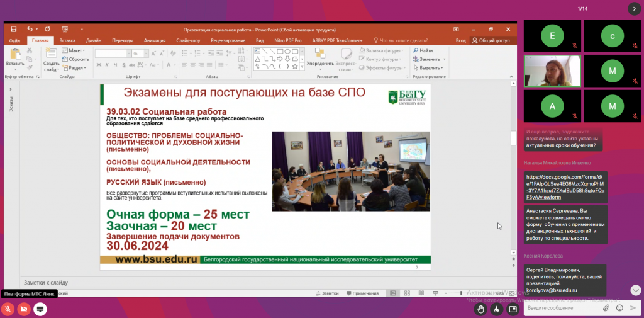Toggle Underline (Ч) formatting
Image resolution: width=644 pixels, height=318 pixels.
[x=116, y=65]
